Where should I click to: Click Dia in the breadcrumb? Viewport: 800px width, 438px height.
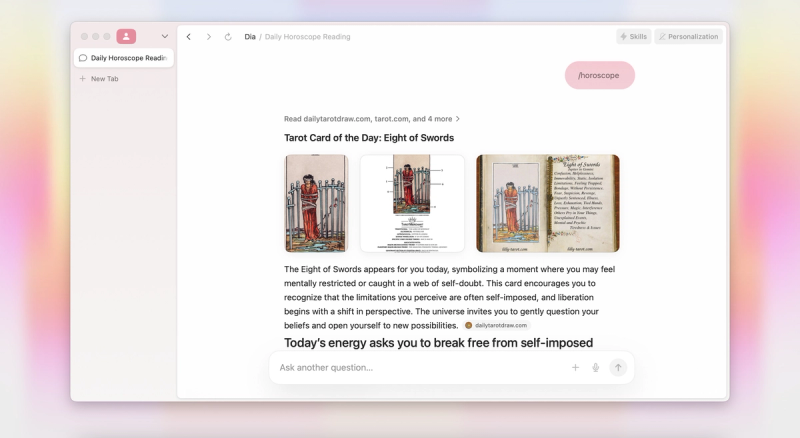click(x=249, y=37)
